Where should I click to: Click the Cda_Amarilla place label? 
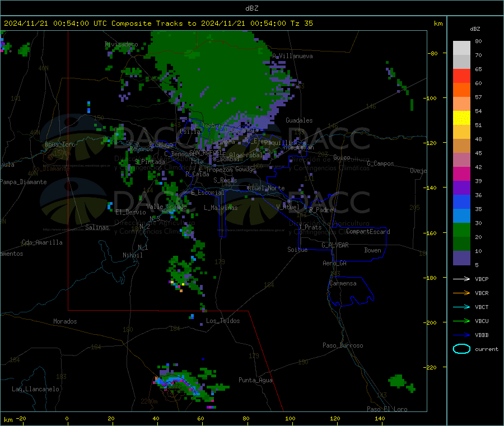point(42,242)
